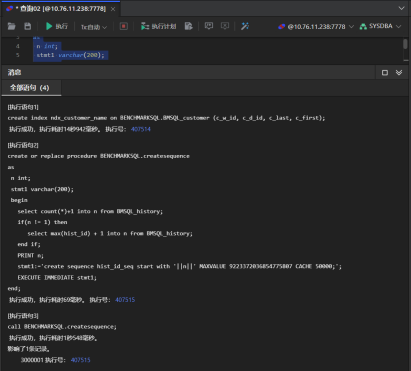Click the PRINT n; line in messages
This screenshot has height=371, width=411.
tap(30, 255)
